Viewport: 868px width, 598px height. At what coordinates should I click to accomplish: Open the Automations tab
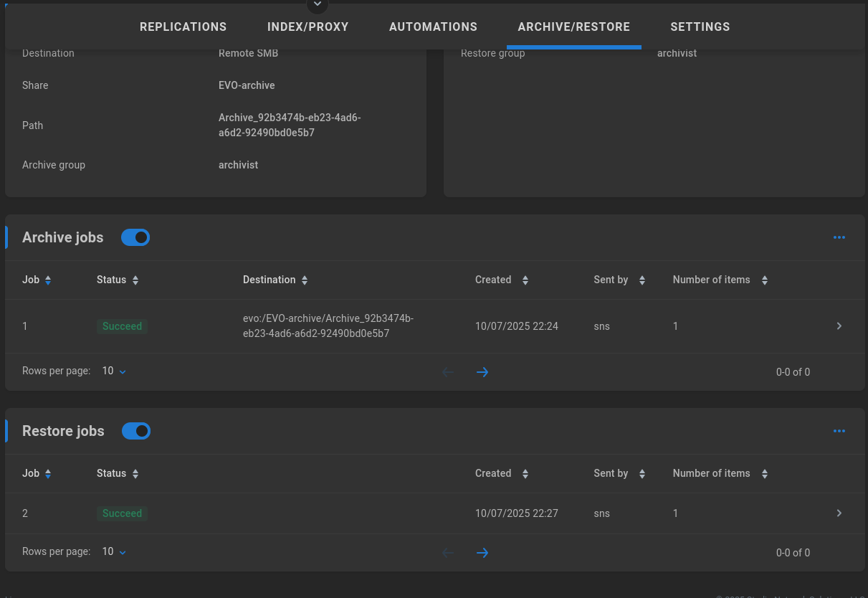(x=433, y=27)
